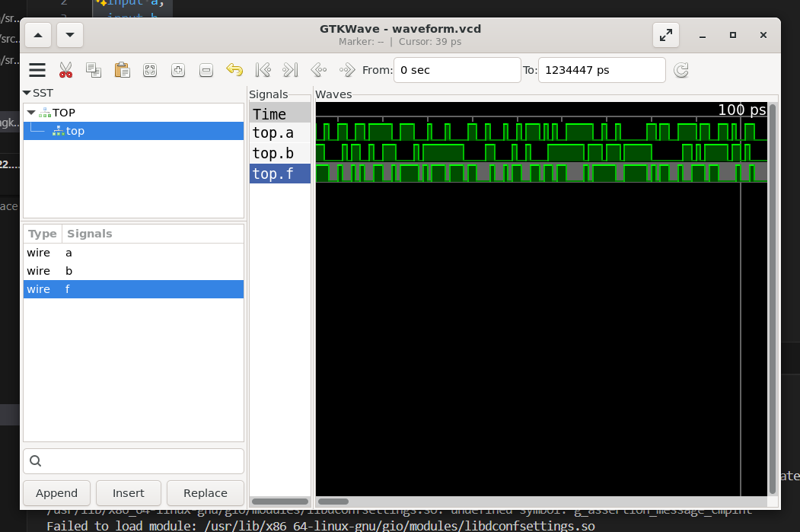Click the waves vertical scrollbar
The image size is (800, 532).
(773, 299)
